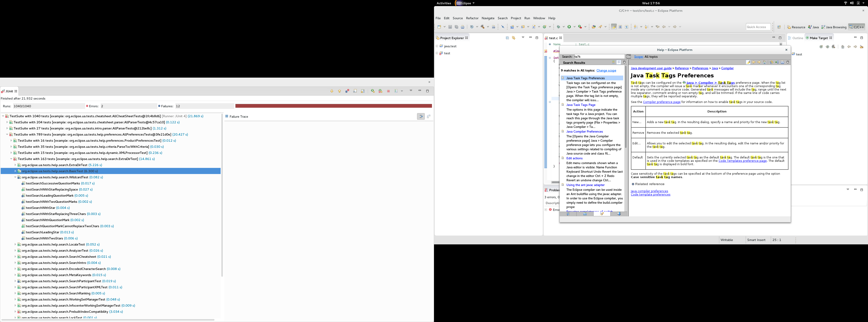Select org.eclipse.ua.tests.help.search.BasicTest row

[x=111, y=171]
